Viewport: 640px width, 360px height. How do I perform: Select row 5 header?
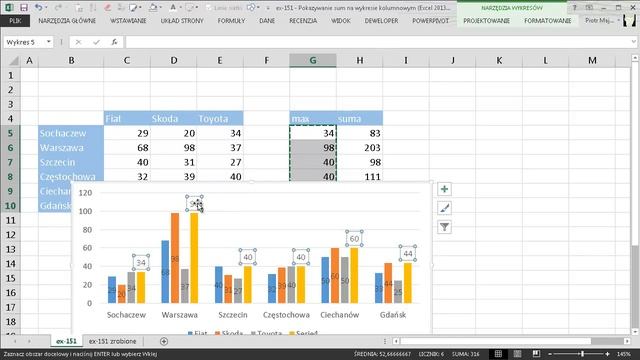point(10,133)
